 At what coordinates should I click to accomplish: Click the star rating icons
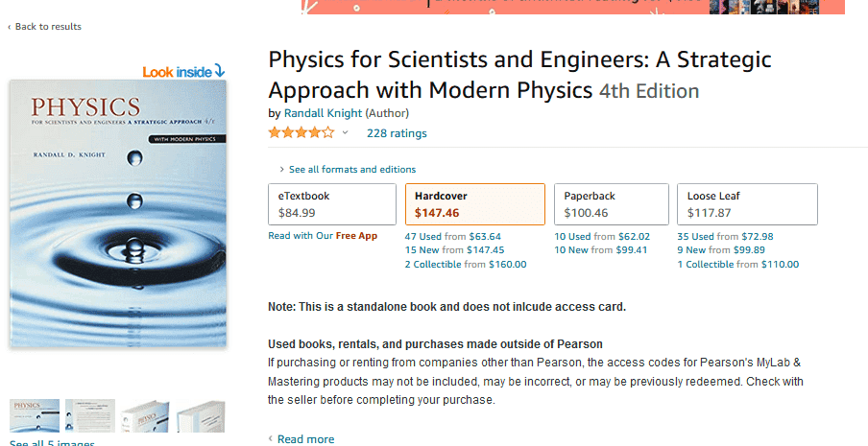pos(301,132)
